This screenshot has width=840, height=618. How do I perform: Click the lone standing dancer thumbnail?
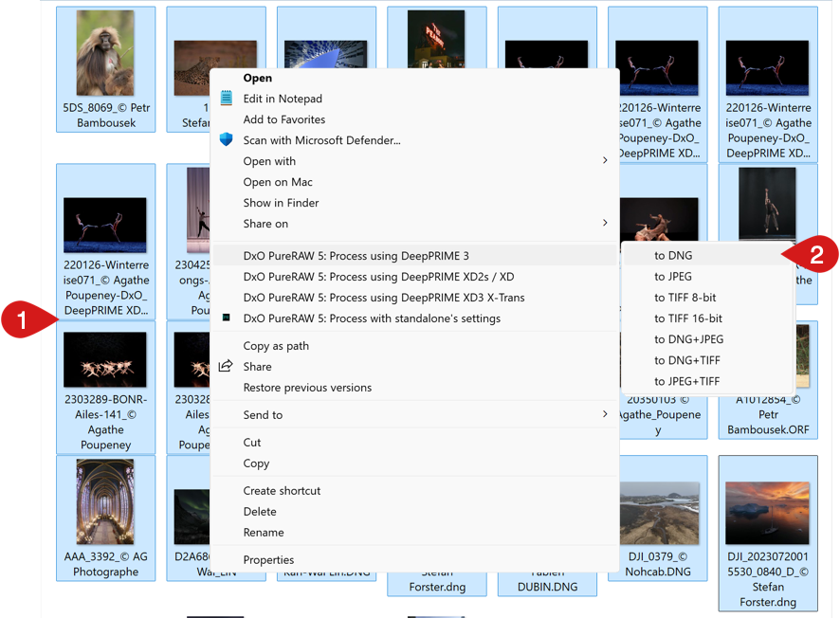point(767,204)
